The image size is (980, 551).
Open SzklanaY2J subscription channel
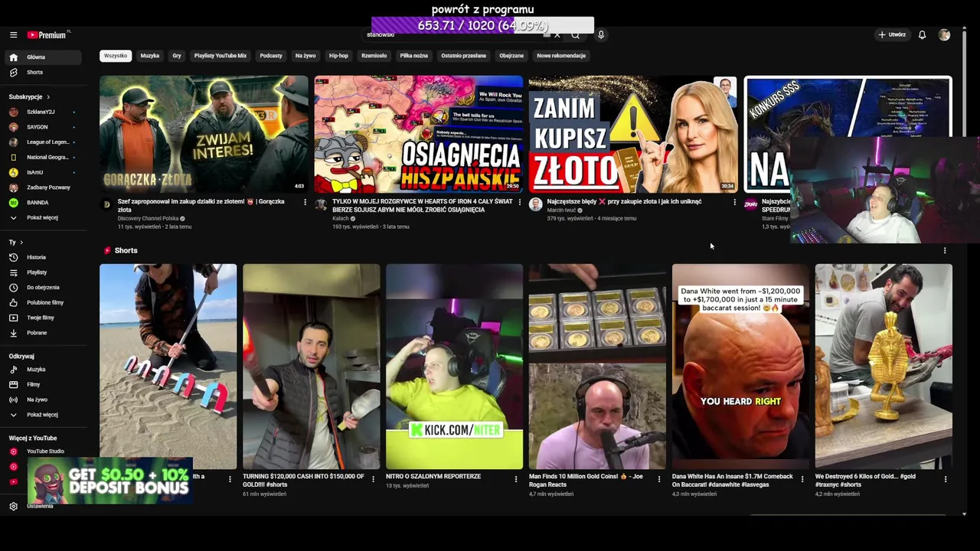coord(42,112)
